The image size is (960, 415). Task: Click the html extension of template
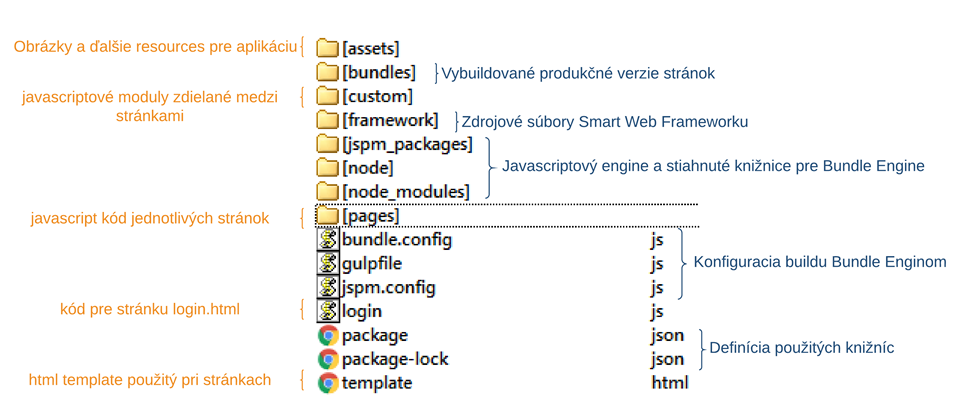point(669,383)
